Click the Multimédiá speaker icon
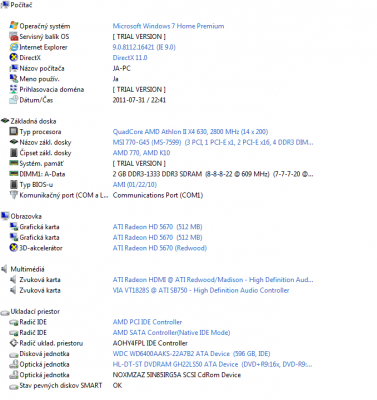Viewport: 377px width, 400px height. [x=5, y=269]
